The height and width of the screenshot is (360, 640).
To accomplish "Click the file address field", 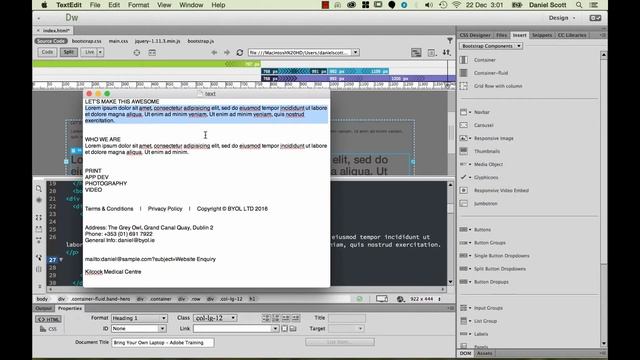I will tap(300, 53).
